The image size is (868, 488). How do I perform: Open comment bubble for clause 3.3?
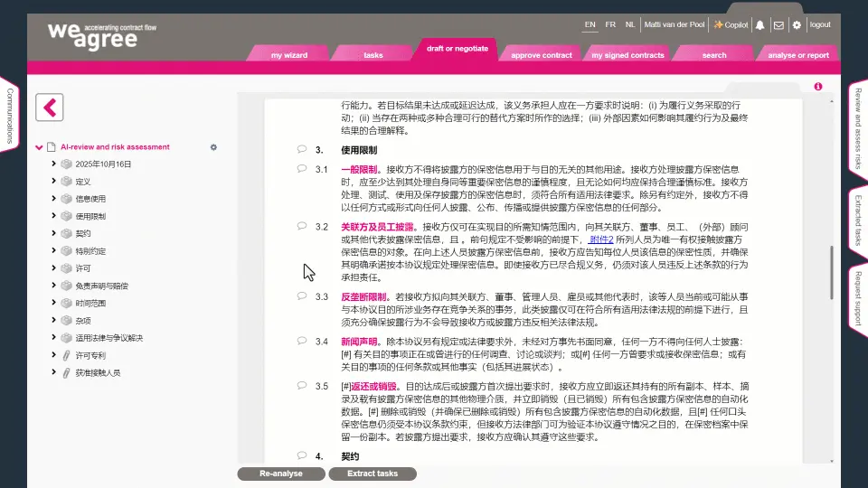coord(302,296)
